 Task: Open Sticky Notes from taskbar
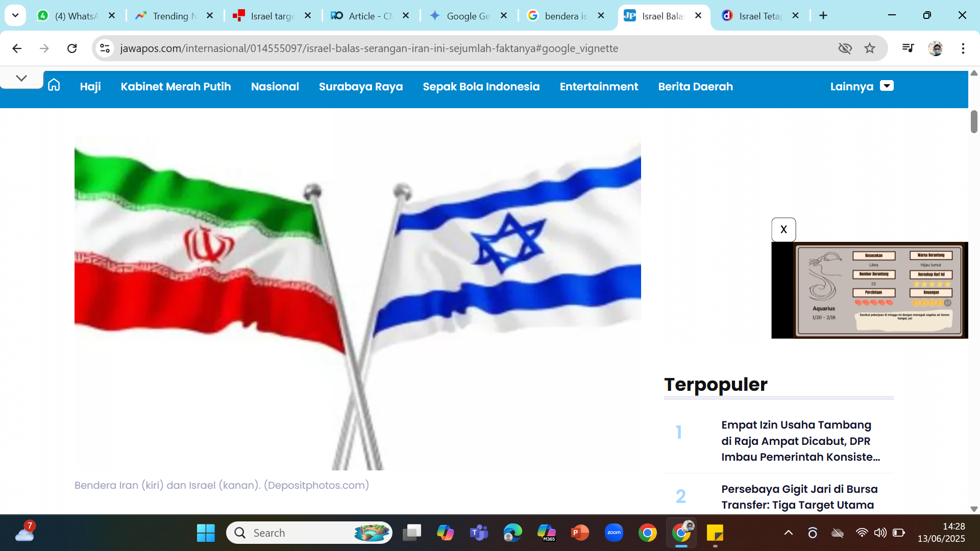tap(715, 533)
